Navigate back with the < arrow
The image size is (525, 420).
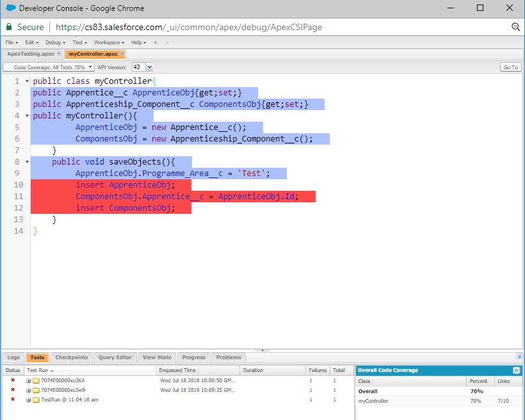click(x=156, y=42)
